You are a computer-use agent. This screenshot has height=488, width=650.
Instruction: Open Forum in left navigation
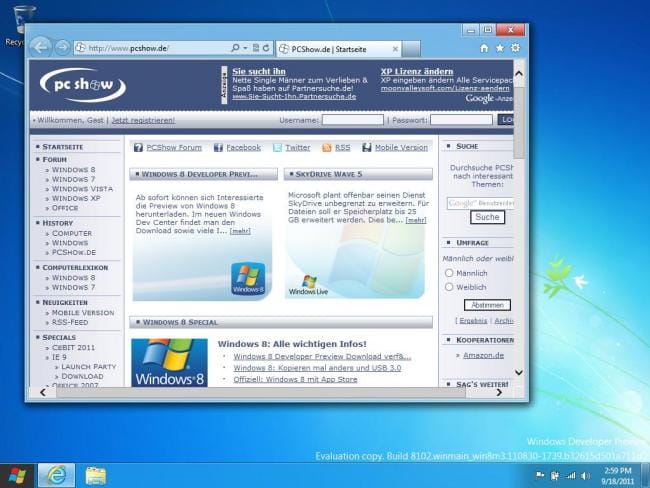point(54,160)
